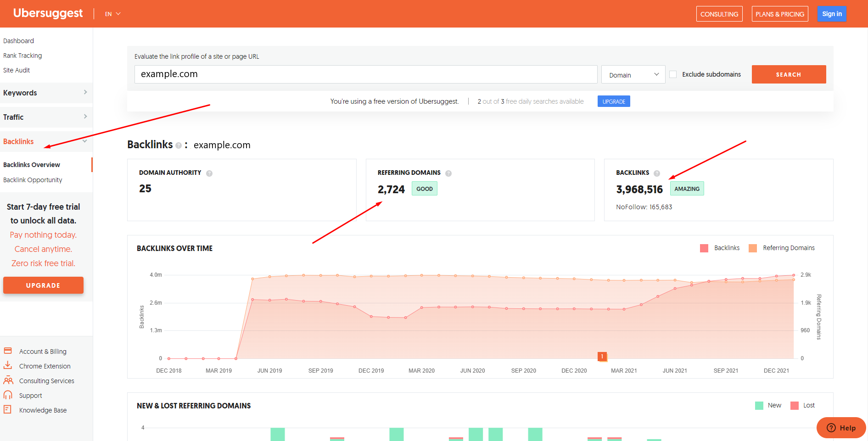Click the question icon next to the Backlinks heading
The height and width of the screenshot is (441, 868).
[x=179, y=145]
